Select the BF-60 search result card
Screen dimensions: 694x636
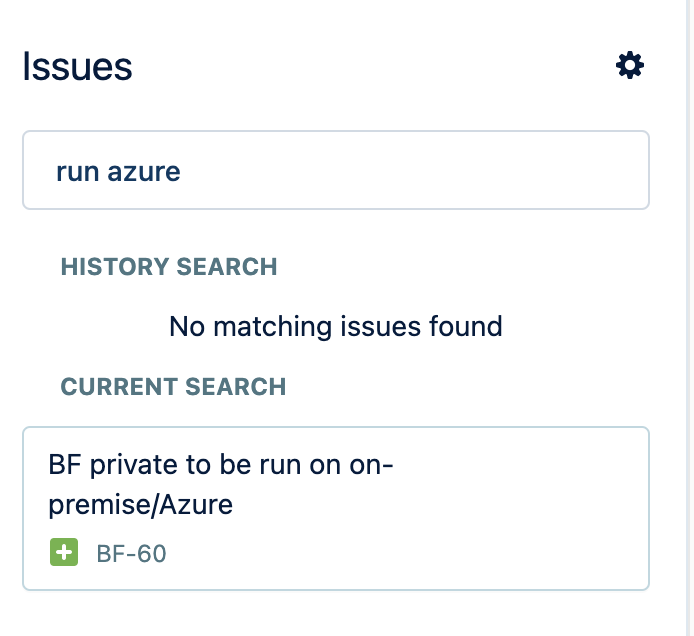click(x=336, y=508)
